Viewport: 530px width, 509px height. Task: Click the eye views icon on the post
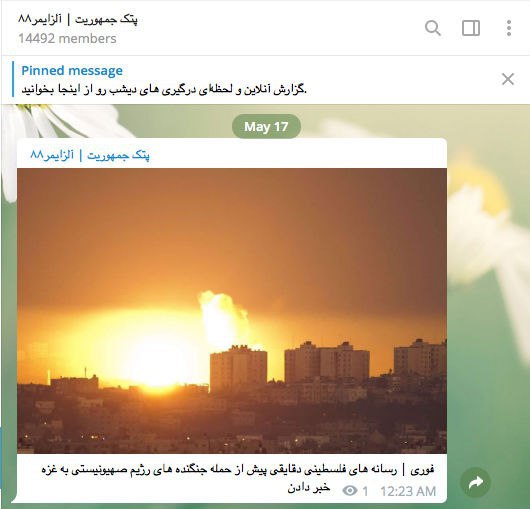350,490
